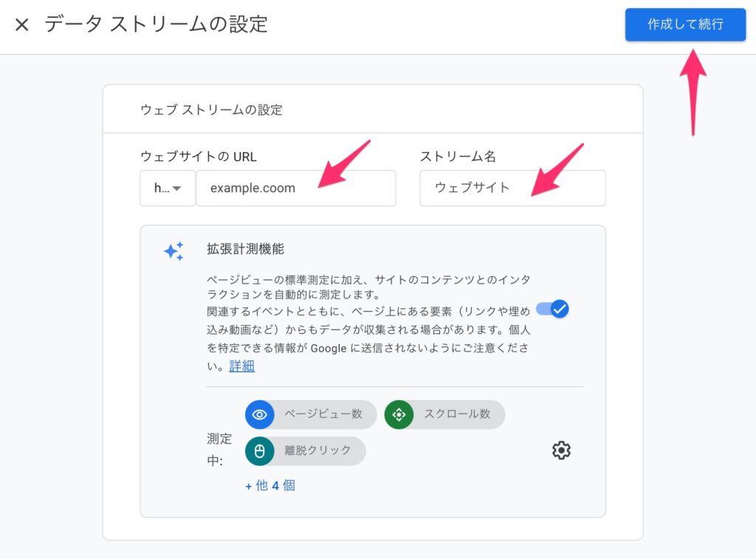Click the データ ストリームの設定 page title
This screenshot has height=559, width=756.
click(x=156, y=24)
